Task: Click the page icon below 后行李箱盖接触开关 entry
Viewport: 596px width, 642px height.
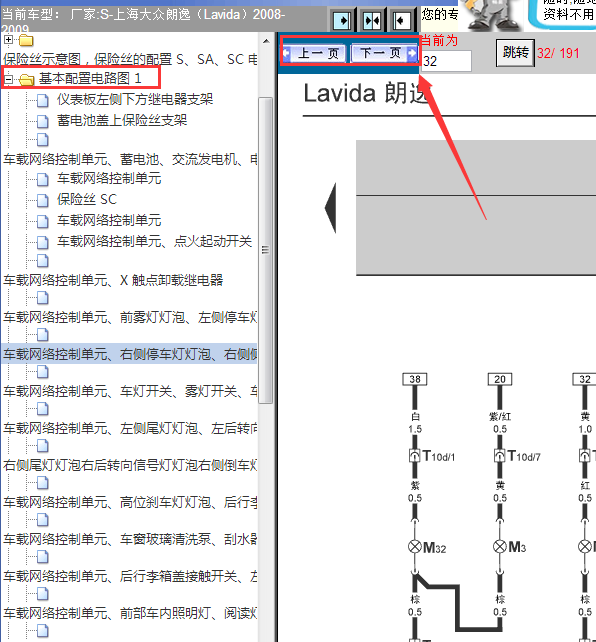Action: tap(43, 593)
